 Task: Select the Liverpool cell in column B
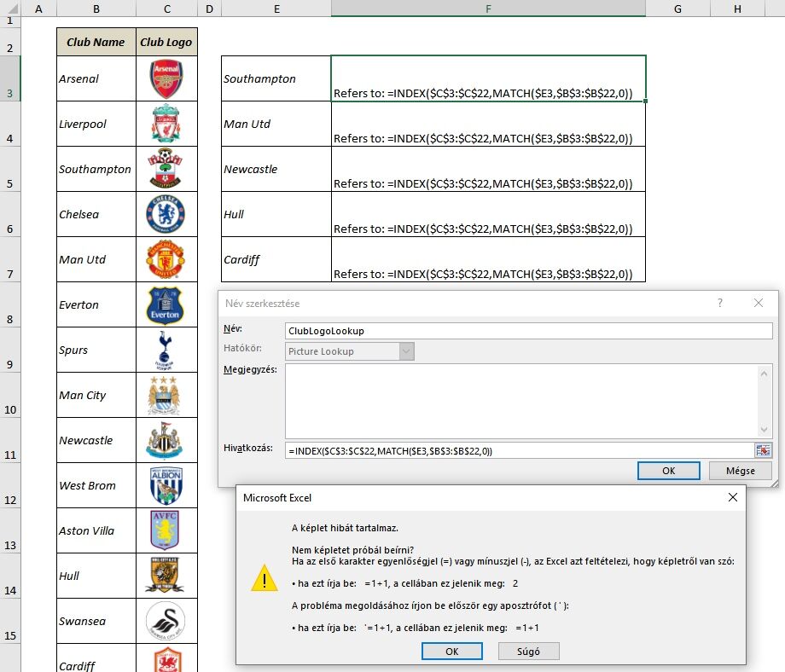[x=96, y=124]
